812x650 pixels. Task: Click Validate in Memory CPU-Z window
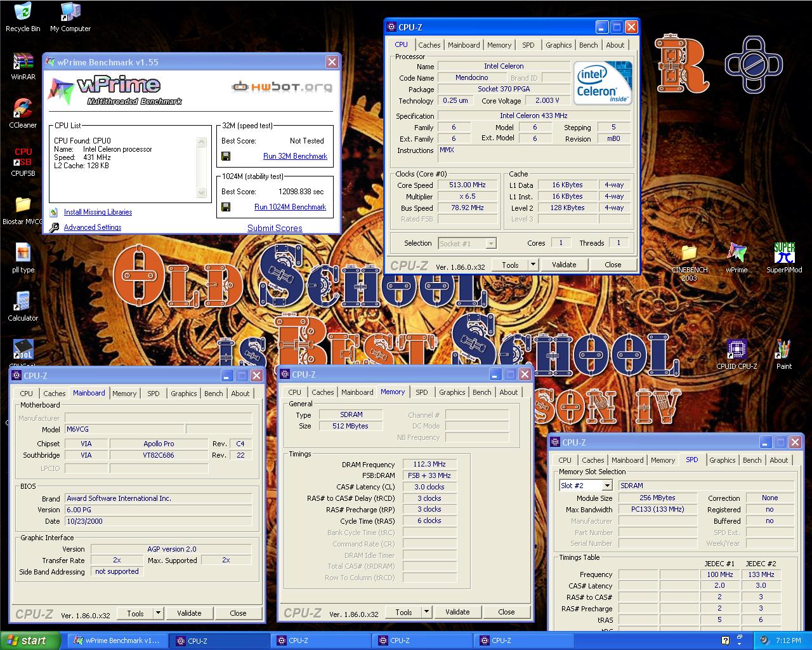(457, 612)
